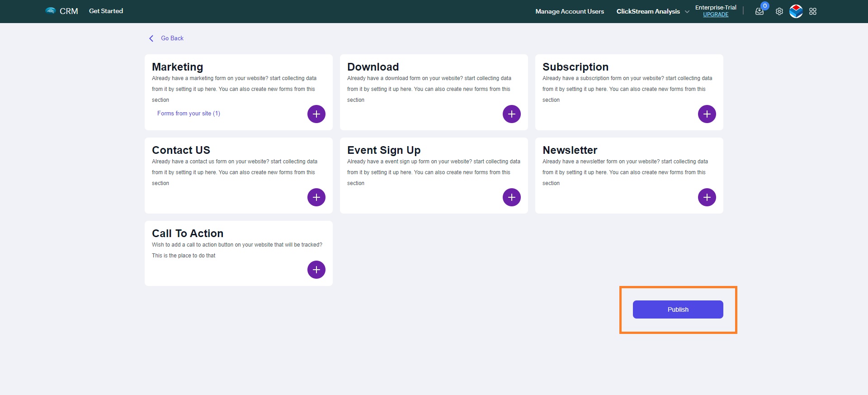The image size is (868, 395).
Task: Add a form in the Subscription card
Action: pos(707,114)
